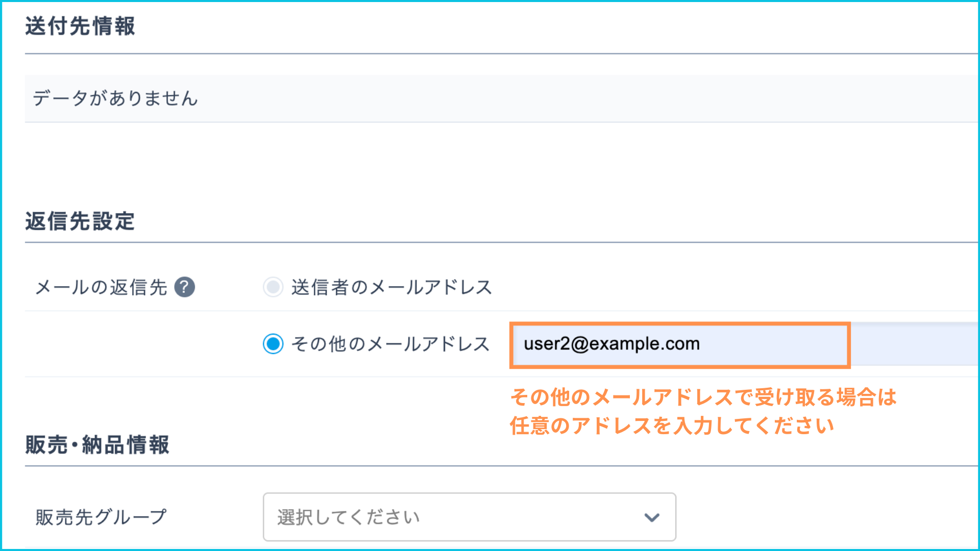The height and width of the screenshot is (551, 980).
Task: Click the orange text 任意のアドレスを入力してください
Action: click(x=672, y=425)
